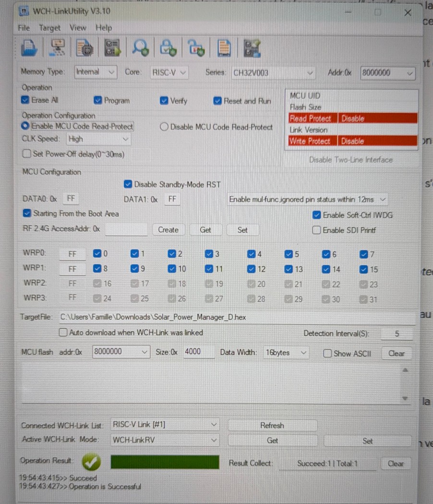Click the chip download toolbar icon
The height and width of the screenshot is (504, 433).
click(85, 48)
